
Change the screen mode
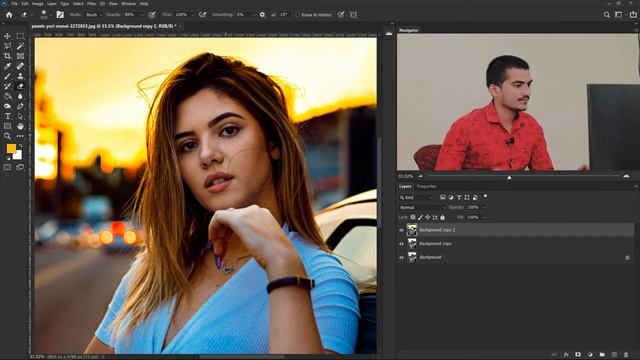20,167
